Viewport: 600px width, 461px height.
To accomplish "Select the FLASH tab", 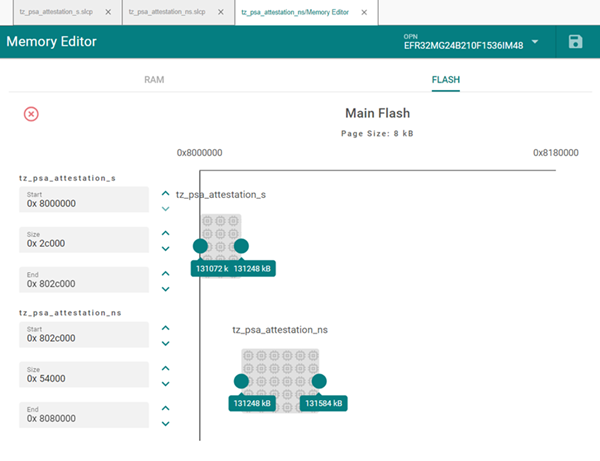I will point(445,78).
